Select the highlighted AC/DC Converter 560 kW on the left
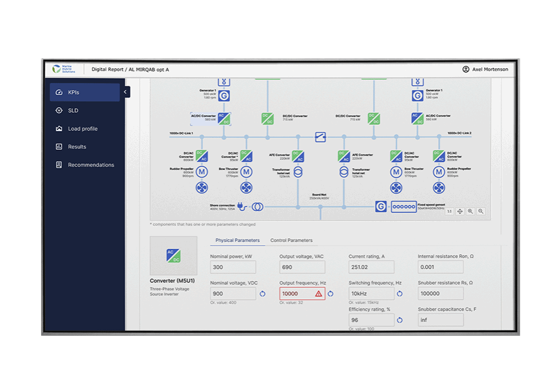This screenshot has width=560, height=392. (224, 119)
